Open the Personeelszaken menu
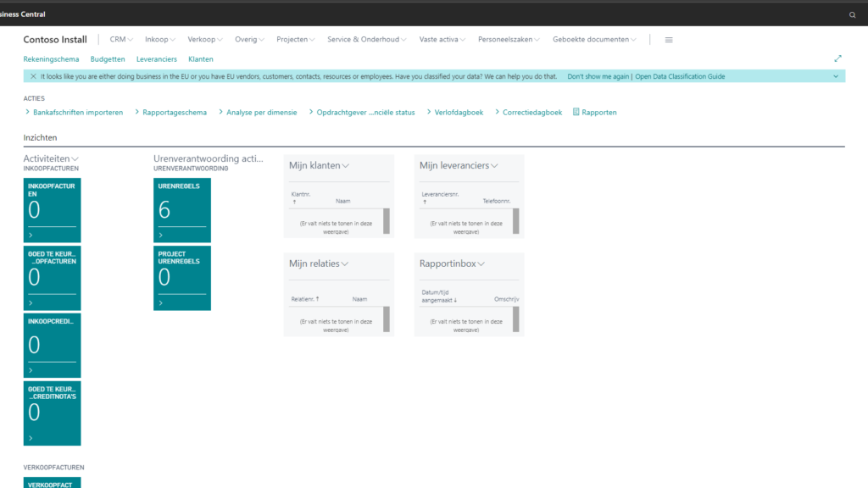The width and height of the screenshot is (868, 488). point(509,40)
